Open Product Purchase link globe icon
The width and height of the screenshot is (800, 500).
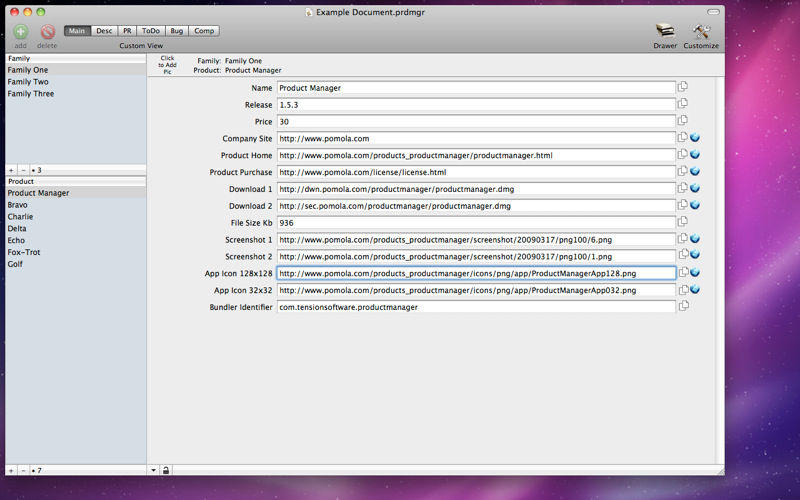695,171
